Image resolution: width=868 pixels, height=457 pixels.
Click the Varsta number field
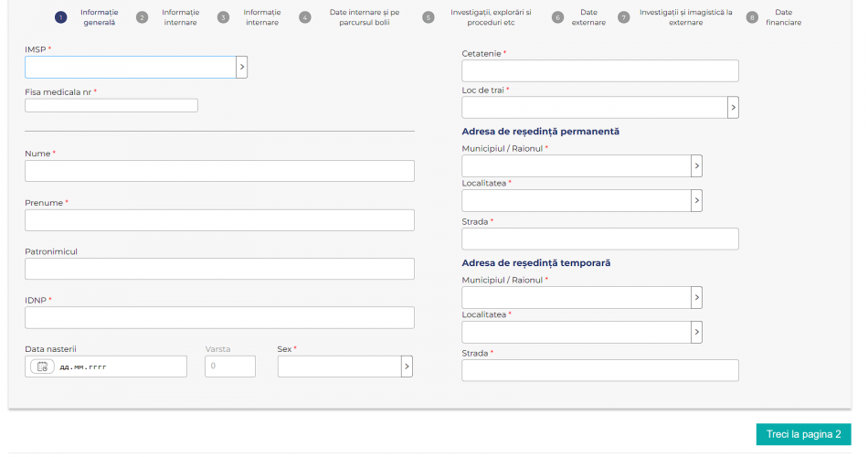click(230, 367)
